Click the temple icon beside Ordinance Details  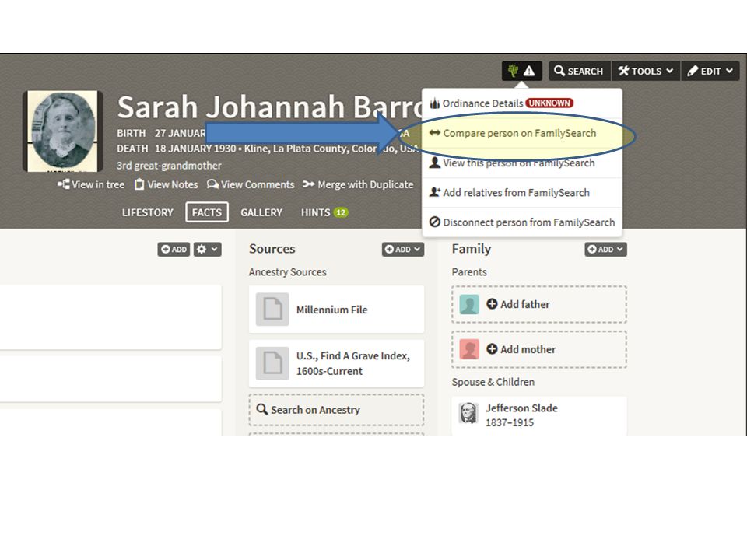434,103
